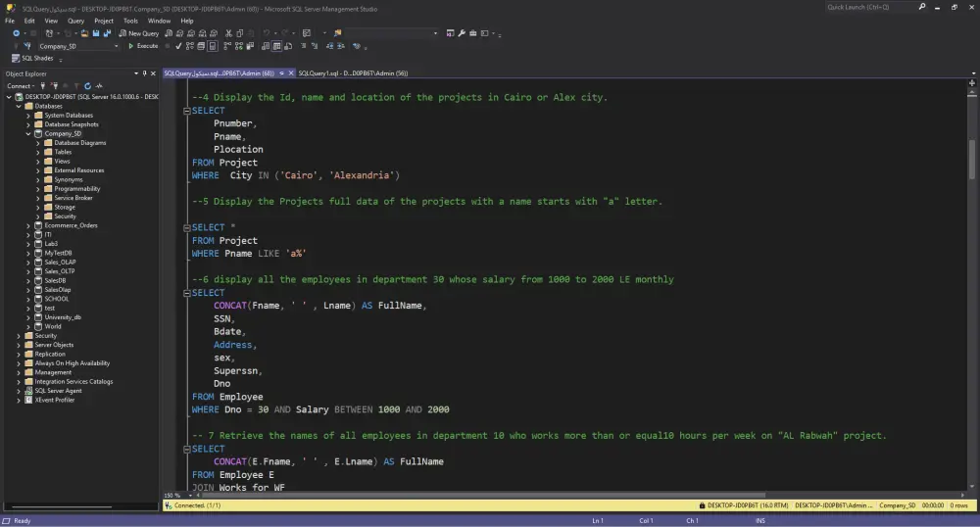Click the Change Connection icon
The image size is (980, 527).
click(27, 46)
